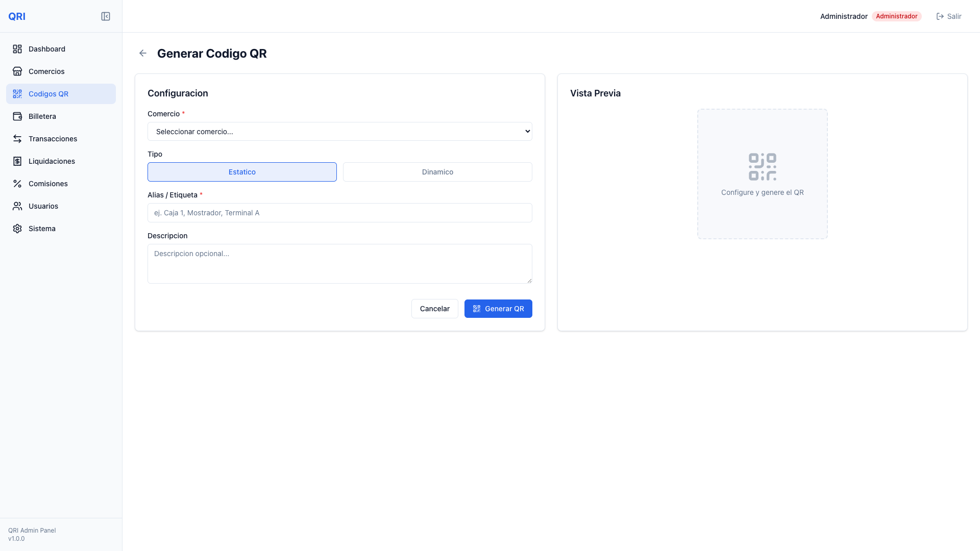Screen dimensions: 980x551
Task: Click the Comercios store icon
Action: [17, 71]
